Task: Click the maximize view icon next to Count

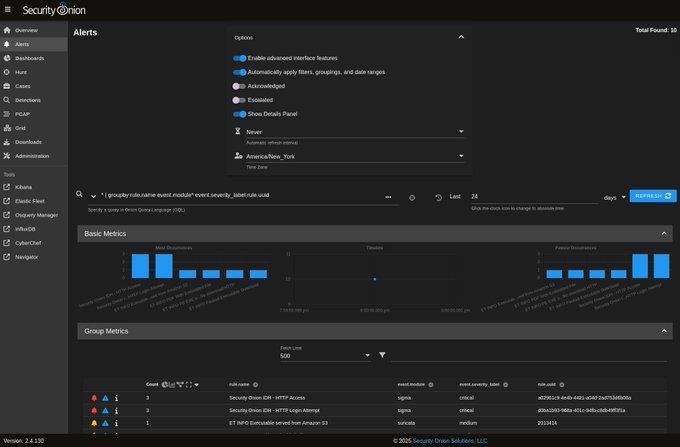Action: pyautogui.click(x=189, y=385)
